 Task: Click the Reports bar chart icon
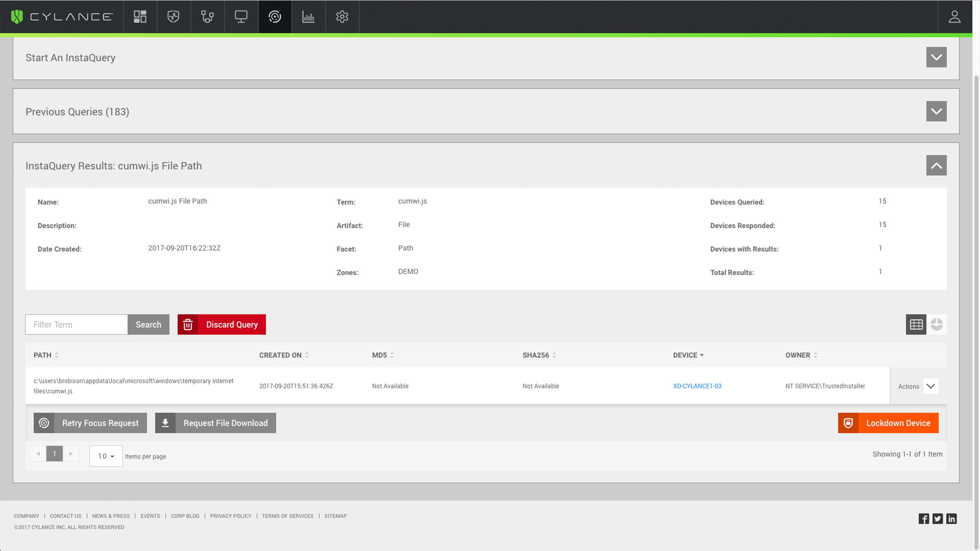click(x=308, y=17)
